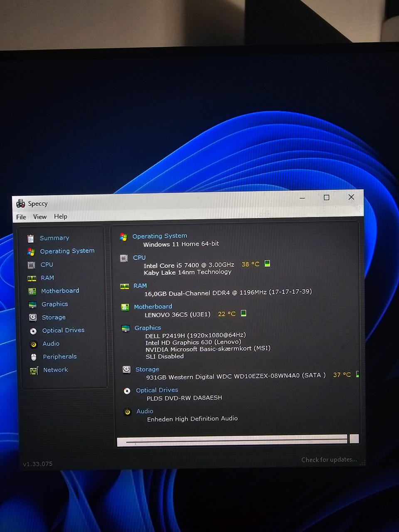Click the Motherboard icon in summary pane
This screenshot has width=399, height=532.
[125, 307]
